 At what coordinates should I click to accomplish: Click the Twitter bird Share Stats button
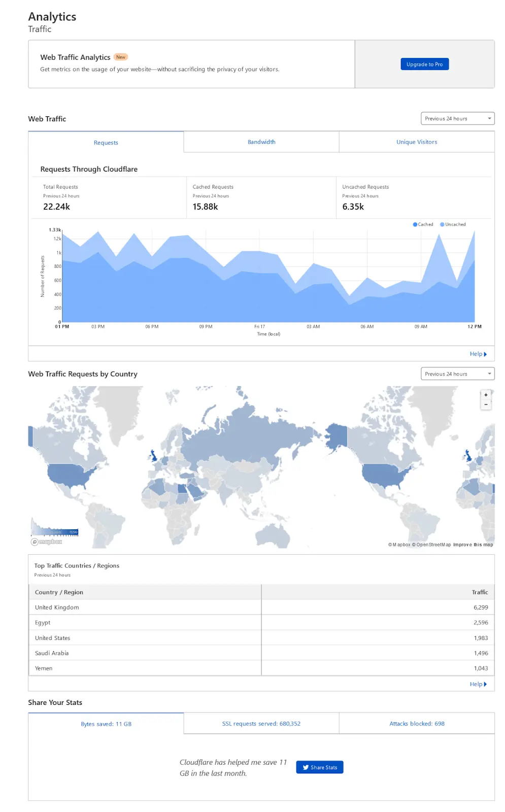(x=320, y=767)
